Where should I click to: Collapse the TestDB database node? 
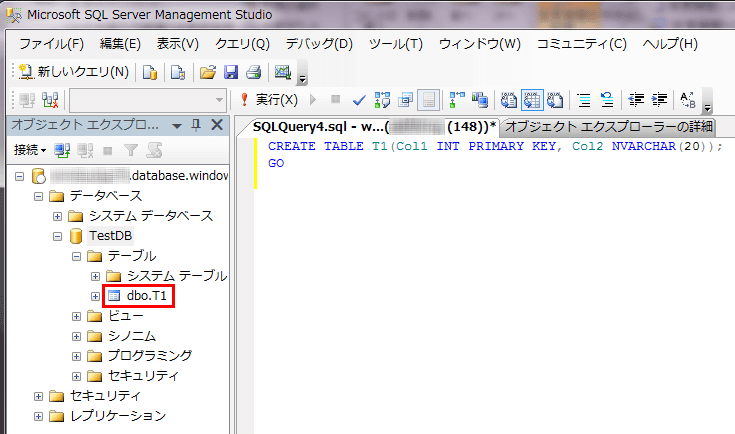[57, 236]
